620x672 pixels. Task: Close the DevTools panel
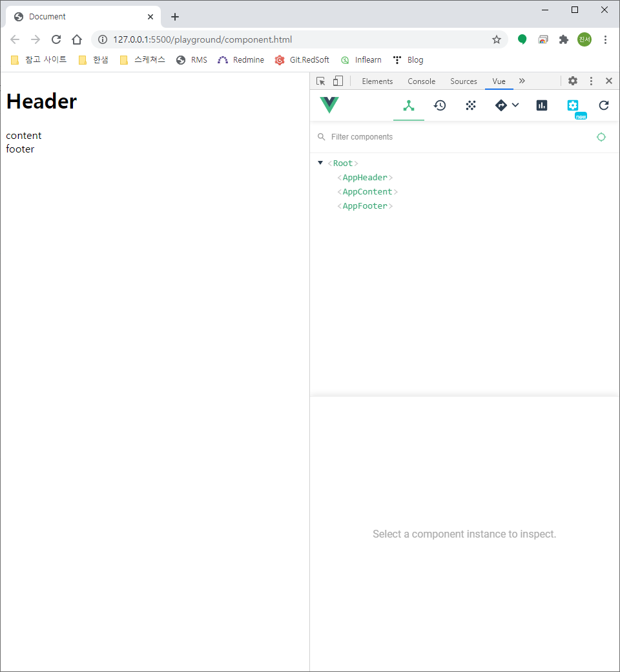[609, 81]
